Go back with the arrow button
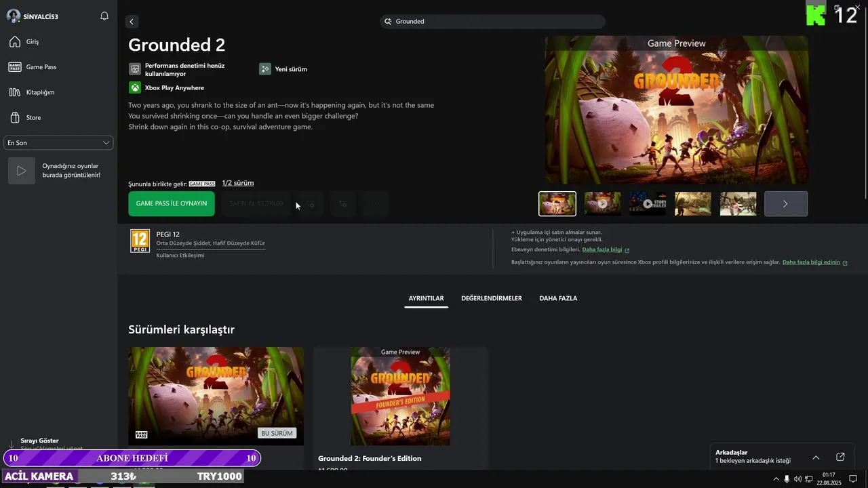 coord(132,22)
